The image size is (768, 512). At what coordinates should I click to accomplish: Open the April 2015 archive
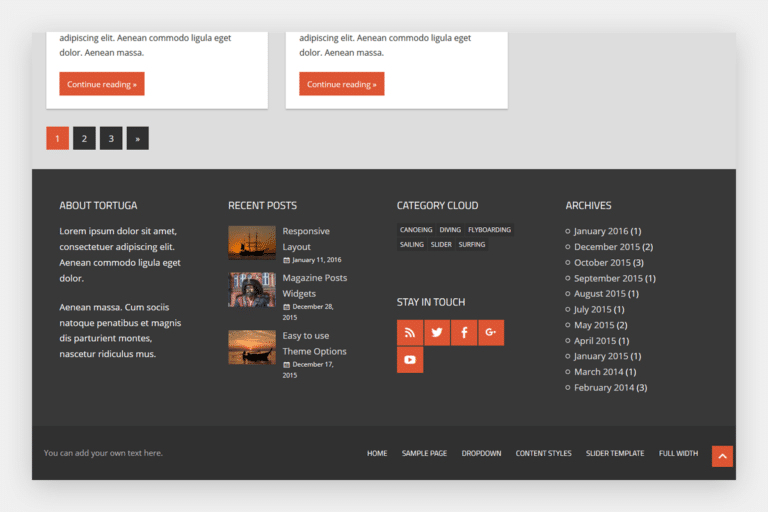595,341
